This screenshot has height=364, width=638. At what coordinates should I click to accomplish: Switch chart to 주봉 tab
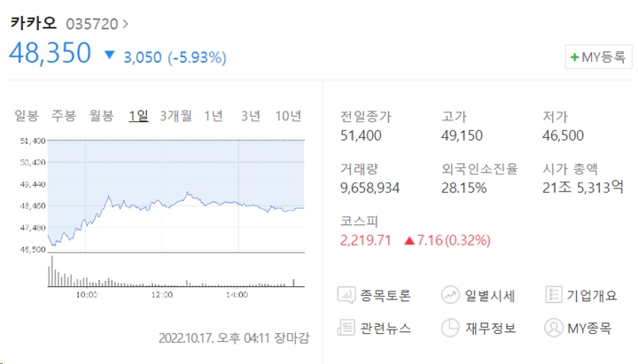click(x=64, y=116)
